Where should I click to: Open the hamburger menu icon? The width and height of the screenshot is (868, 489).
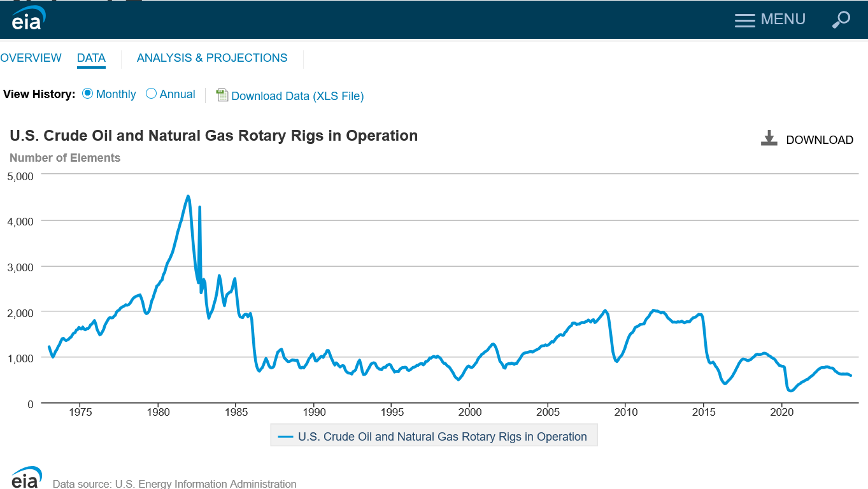(x=744, y=20)
